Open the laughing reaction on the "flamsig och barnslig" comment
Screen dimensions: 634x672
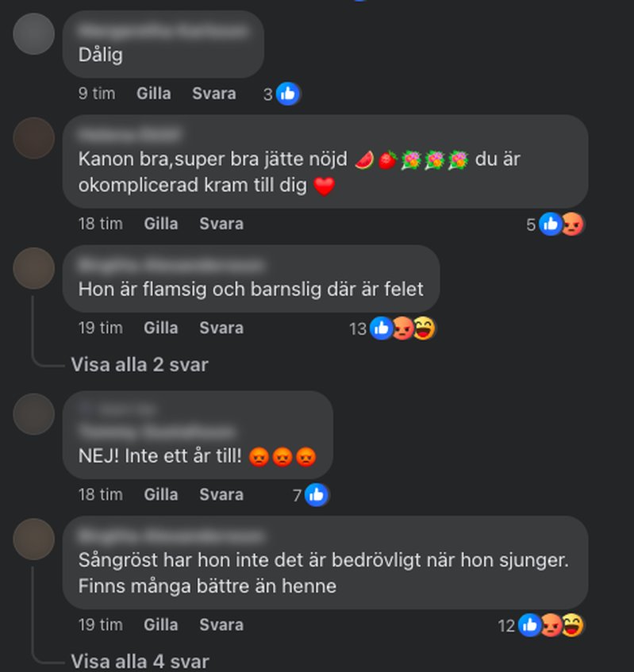(424, 328)
